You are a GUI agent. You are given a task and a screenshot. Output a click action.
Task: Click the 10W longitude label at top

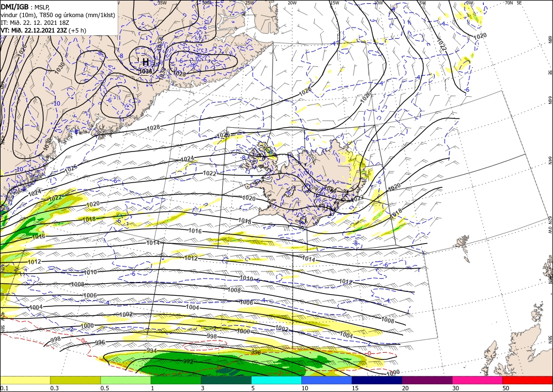click(x=378, y=3)
